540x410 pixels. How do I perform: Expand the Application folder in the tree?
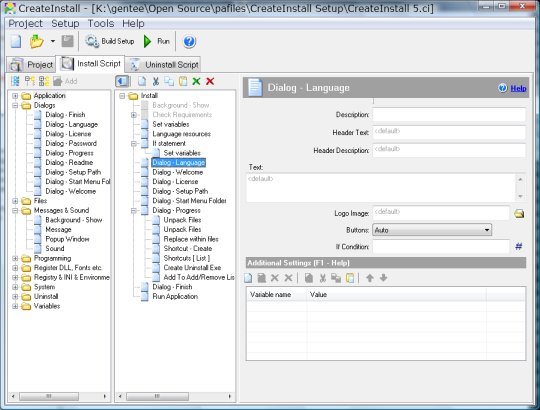pos(15,96)
